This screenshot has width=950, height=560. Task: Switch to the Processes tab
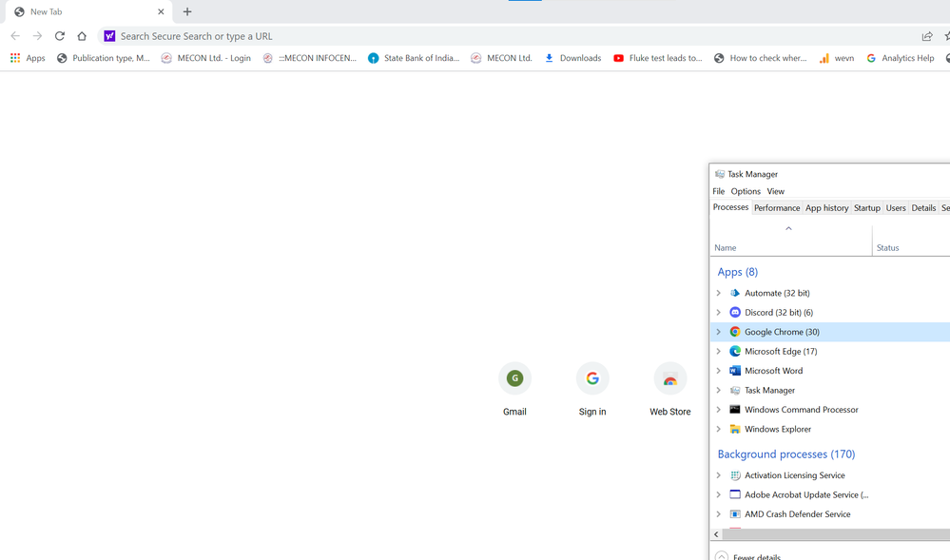730,207
